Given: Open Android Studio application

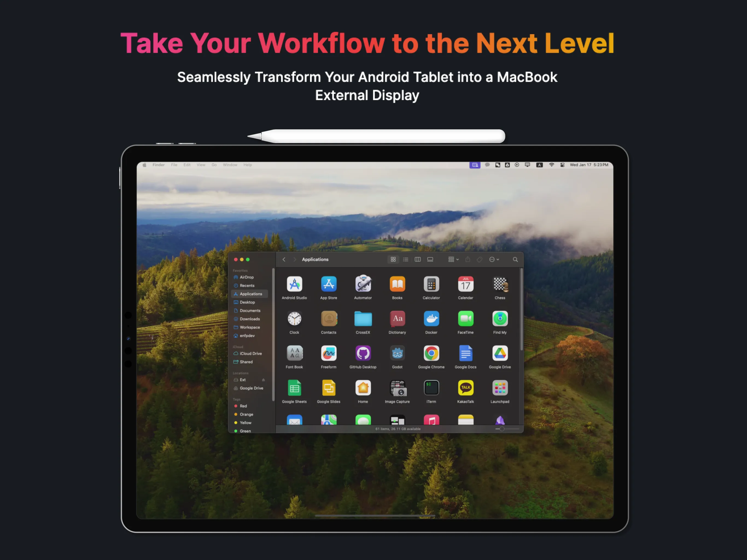Looking at the screenshot, I should [x=294, y=284].
